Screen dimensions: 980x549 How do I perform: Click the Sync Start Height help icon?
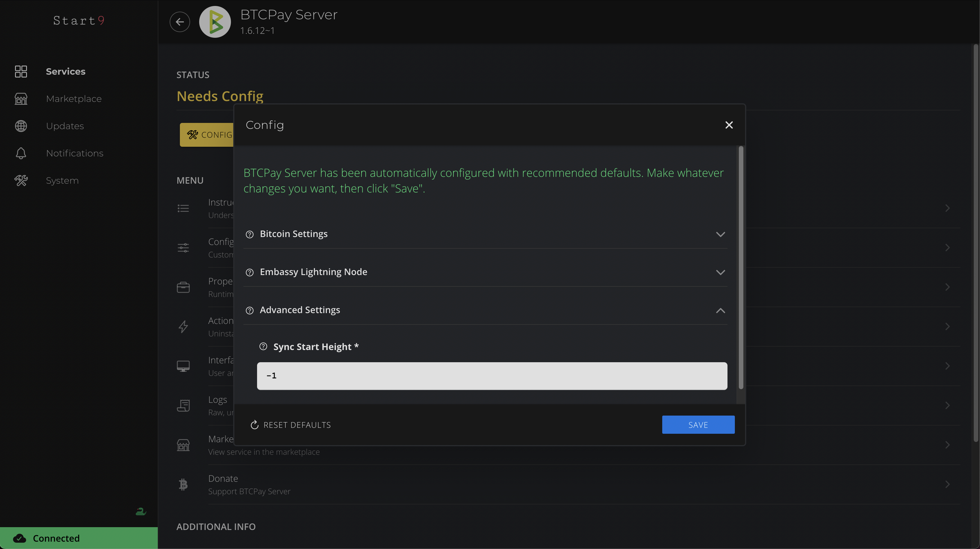(x=263, y=346)
